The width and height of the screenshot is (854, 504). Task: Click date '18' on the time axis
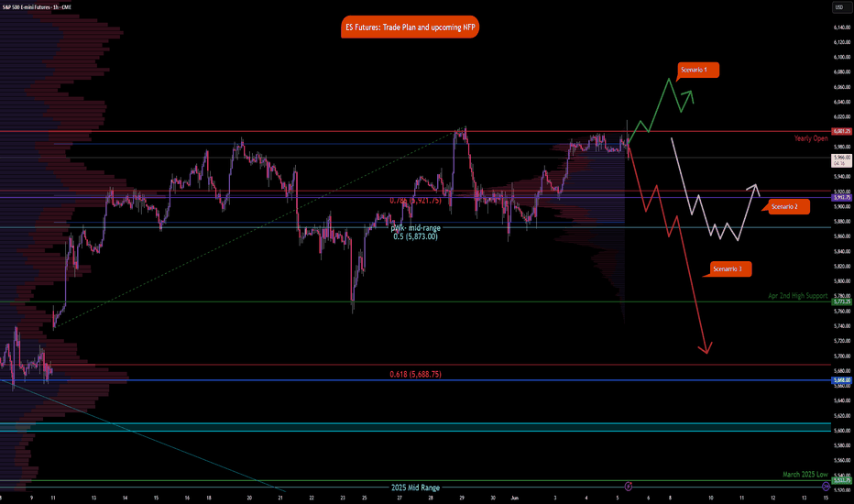point(209,498)
